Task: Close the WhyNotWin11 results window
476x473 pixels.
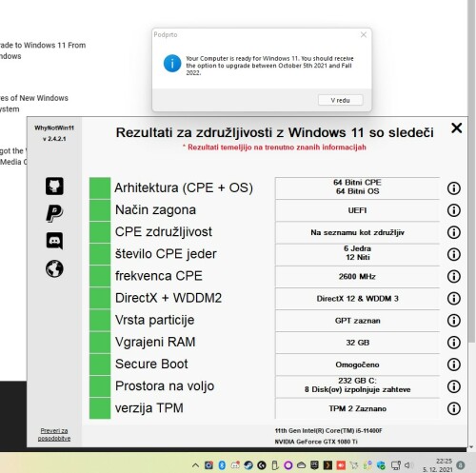Action: 456,128
